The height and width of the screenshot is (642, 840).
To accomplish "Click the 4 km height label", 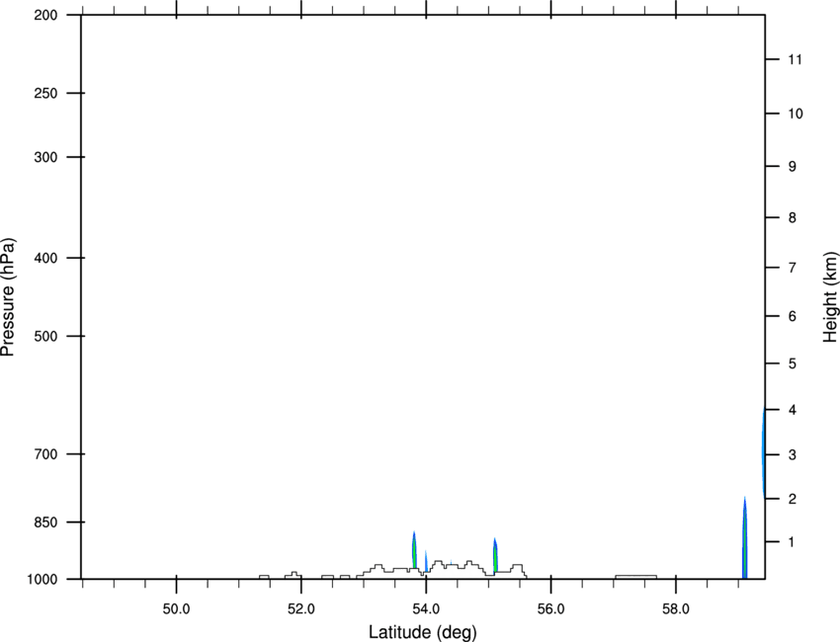I will 792,410.
